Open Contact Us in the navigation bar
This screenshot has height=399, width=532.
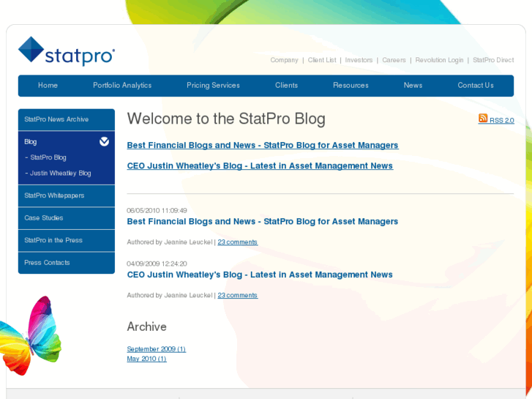tap(476, 85)
